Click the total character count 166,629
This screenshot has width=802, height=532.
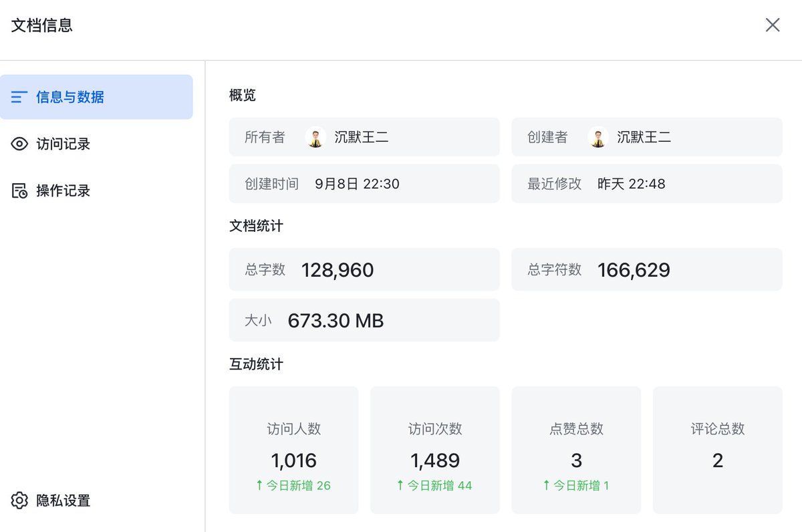(x=634, y=270)
